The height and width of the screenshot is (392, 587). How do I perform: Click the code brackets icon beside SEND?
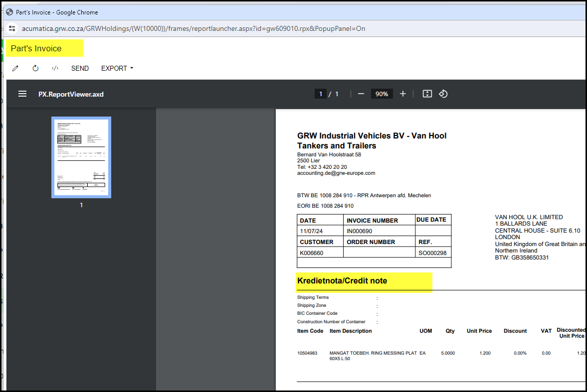point(55,68)
